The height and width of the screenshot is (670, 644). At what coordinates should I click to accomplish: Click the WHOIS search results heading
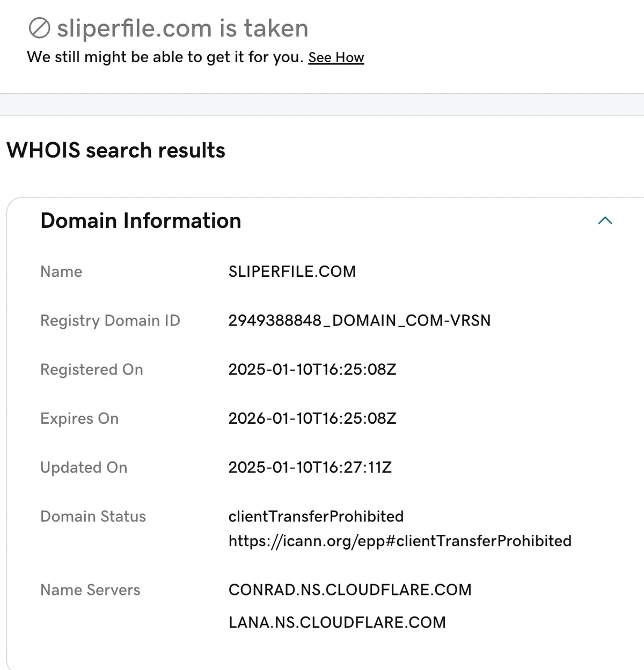[116, 151]
